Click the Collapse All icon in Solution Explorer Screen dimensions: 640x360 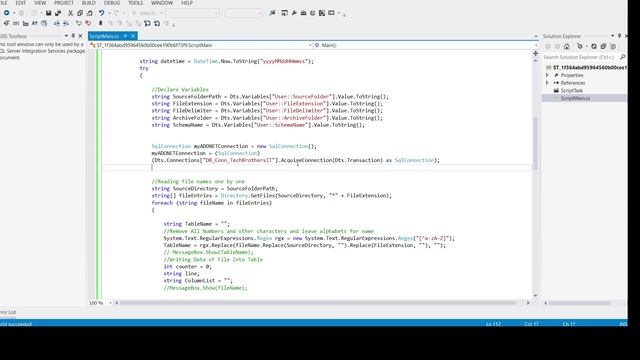(603, 47)
